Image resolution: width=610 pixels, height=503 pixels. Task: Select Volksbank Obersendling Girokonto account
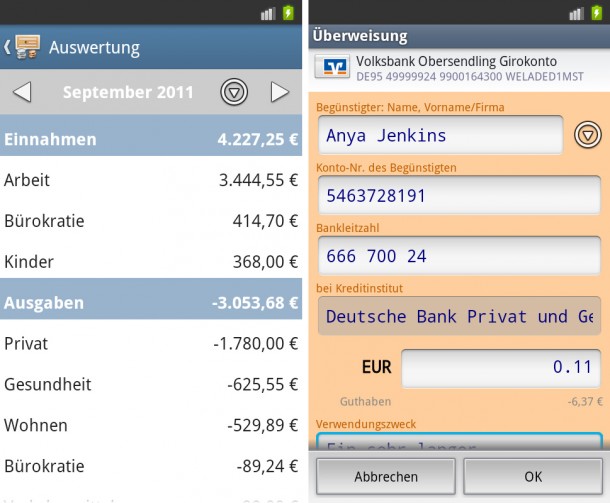(458, 66)
